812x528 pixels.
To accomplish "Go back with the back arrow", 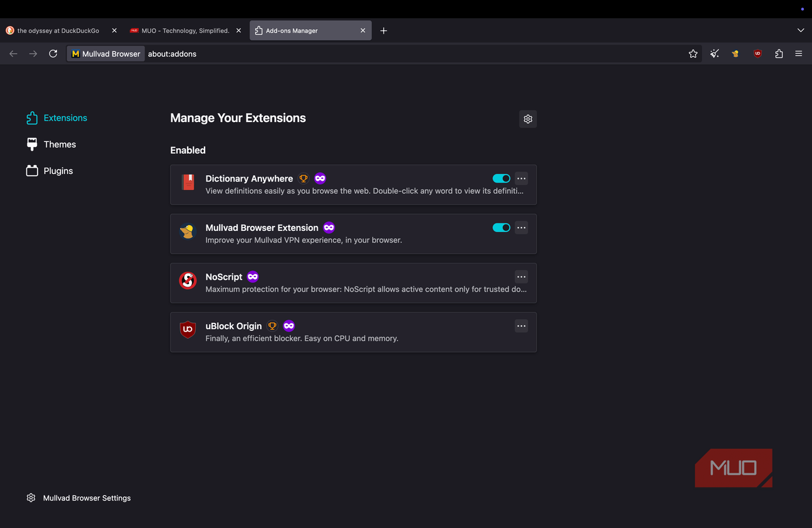I will click(13, 54).
